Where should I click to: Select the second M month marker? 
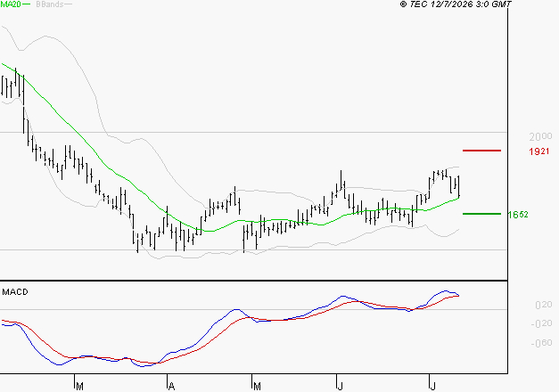[x=257, y=387]
